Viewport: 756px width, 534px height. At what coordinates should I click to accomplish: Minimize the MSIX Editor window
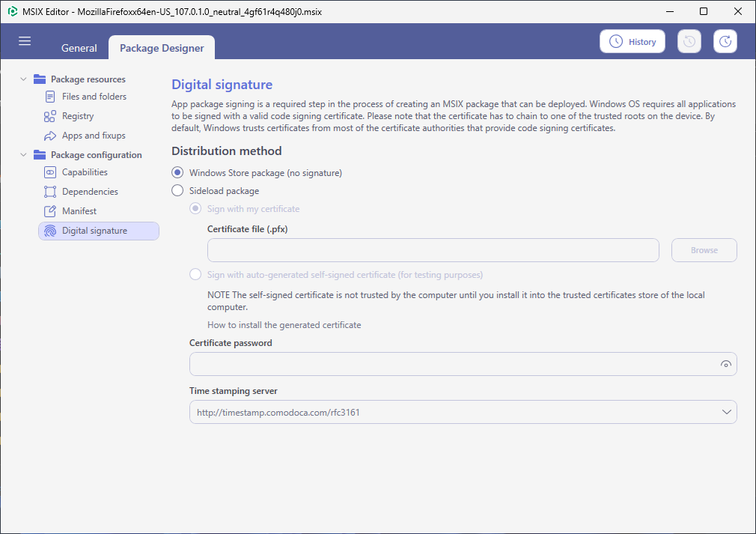pyautogui.click(x=670, y=11)
